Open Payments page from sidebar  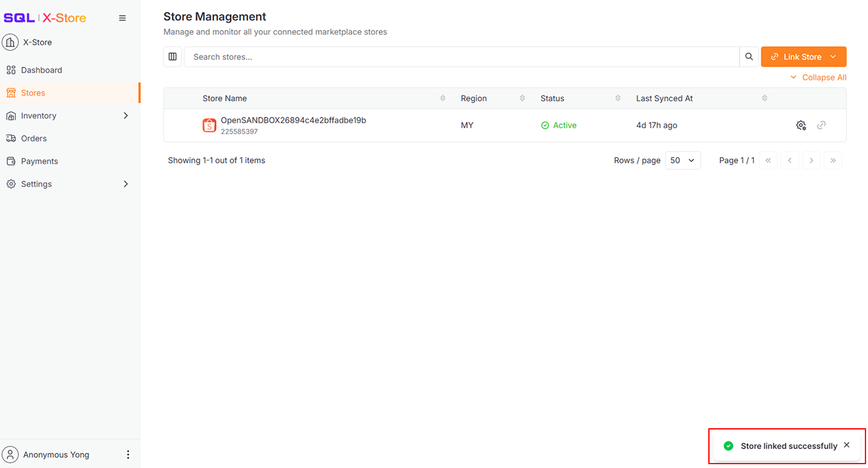point(39,161)
